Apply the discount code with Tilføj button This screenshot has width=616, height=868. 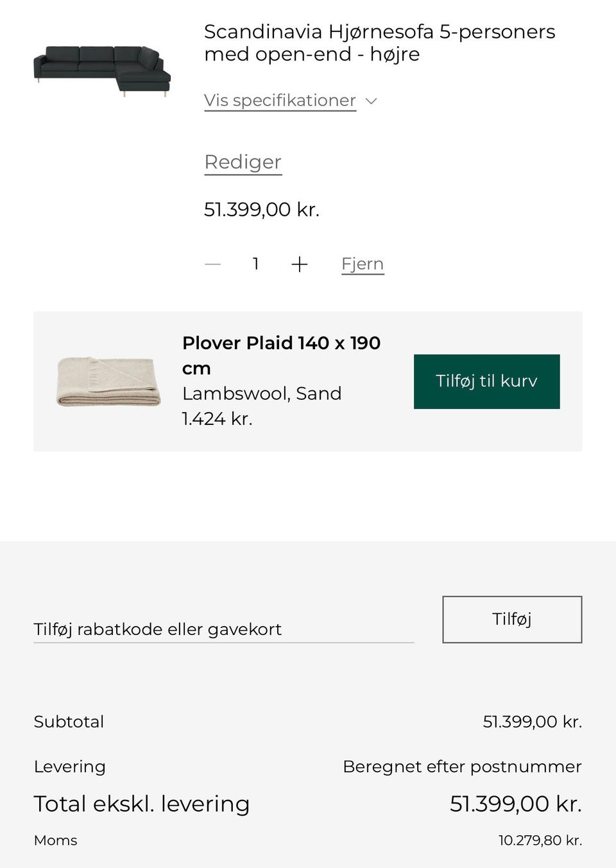(512, 619)
